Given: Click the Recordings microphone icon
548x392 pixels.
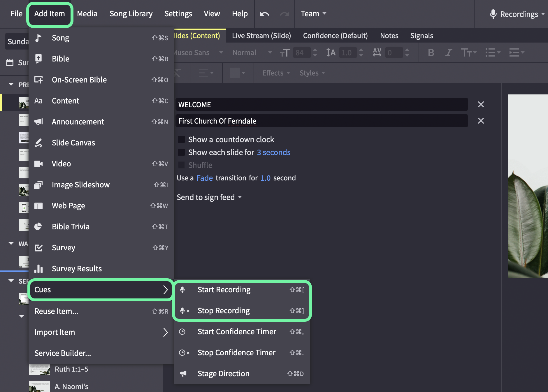Looking at the screenshot, I should point(493,14).
